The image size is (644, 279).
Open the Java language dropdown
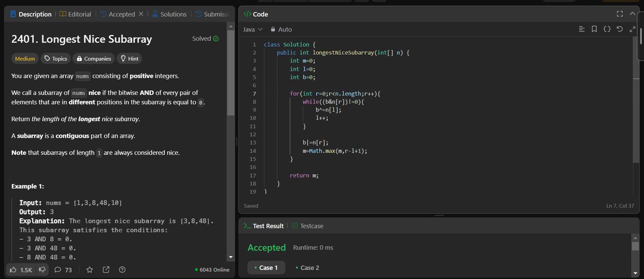coord(252,29)
